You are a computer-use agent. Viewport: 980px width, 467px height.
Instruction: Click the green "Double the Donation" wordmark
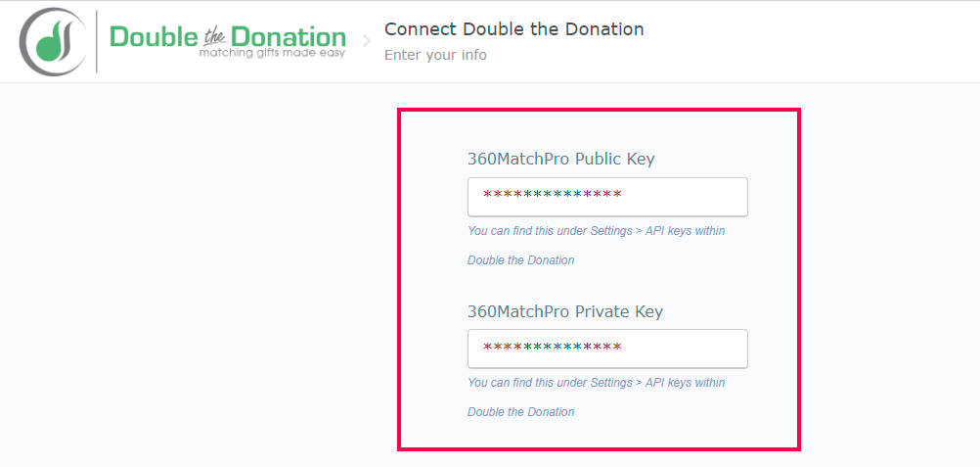228,36
